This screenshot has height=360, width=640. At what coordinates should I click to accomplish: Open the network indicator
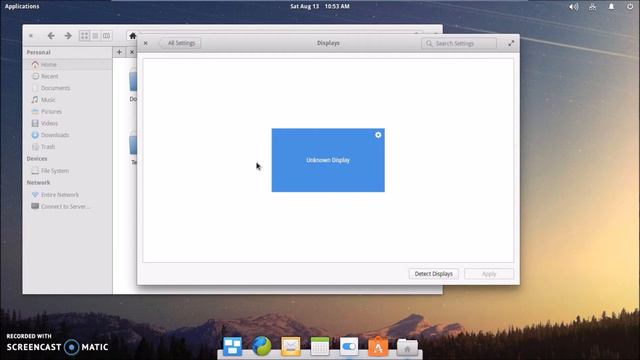[592, 7]
